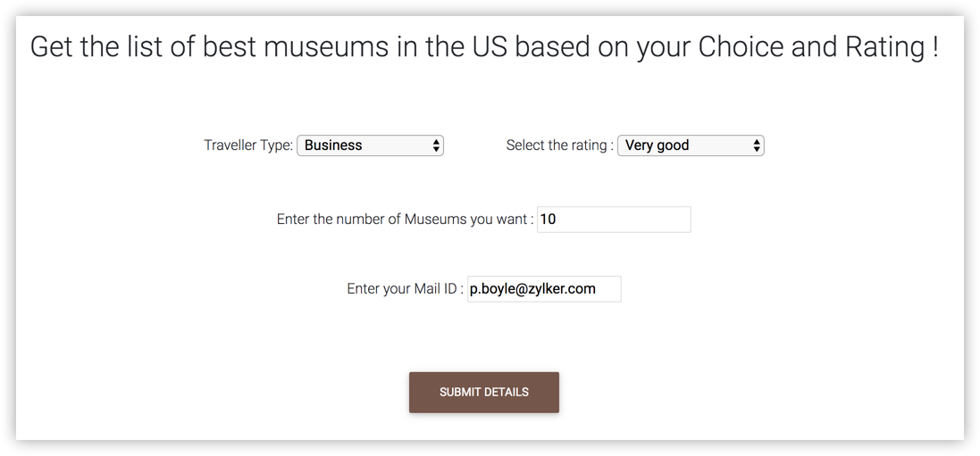Viewport: 980px width, 456px height.
Task: Click the Mail ID input field
Action: [544, 289]
